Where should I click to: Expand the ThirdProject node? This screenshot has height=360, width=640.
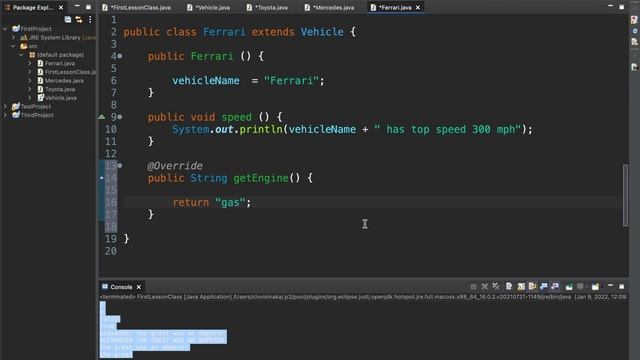[x=5, y=115]
